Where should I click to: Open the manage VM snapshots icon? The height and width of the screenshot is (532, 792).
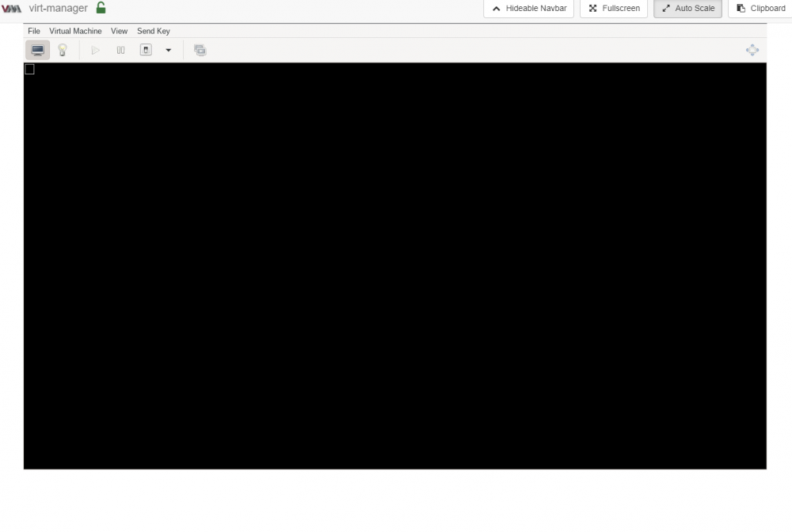coord(200,50)
